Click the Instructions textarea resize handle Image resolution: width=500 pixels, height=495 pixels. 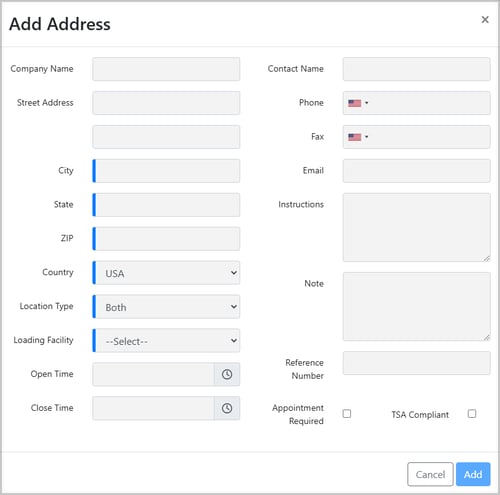[x=487, y=258]
